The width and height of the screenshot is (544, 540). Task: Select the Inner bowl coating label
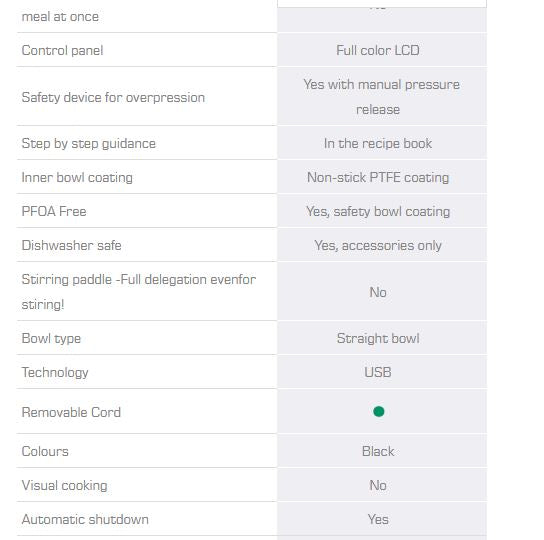77,178
